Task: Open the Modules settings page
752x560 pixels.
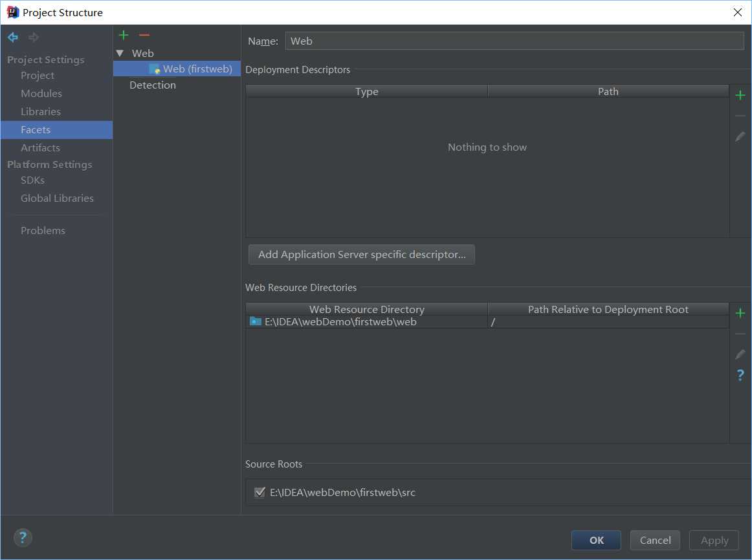Action: tap(41, 93)
